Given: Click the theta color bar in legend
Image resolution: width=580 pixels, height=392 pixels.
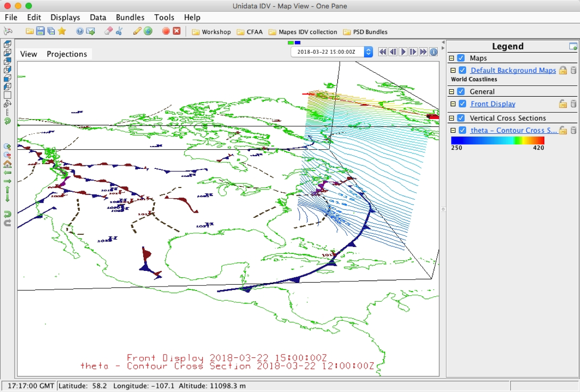Looking at the screenshot, I should pos(497,141).
